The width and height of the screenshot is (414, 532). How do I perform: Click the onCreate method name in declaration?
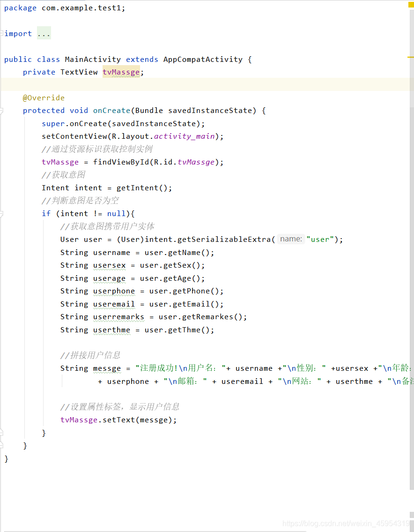111,111
